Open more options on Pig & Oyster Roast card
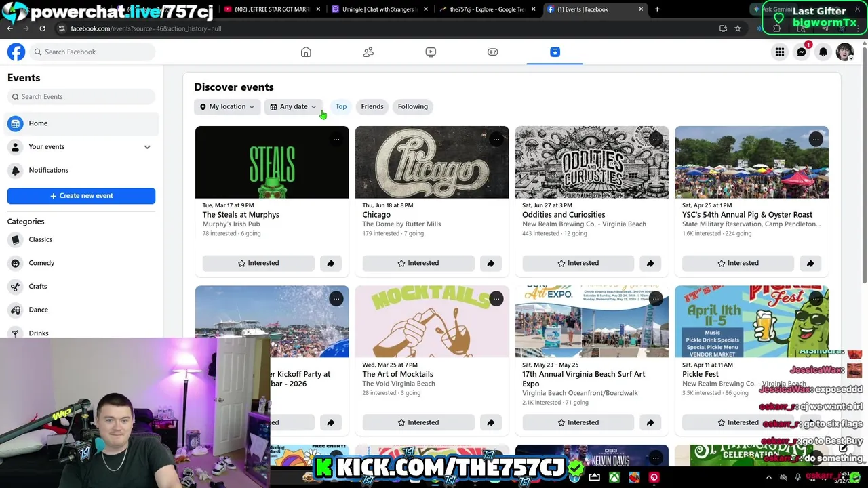Image resolution: width=868 pixels, height=488 pixels. [x=816, y=140]
